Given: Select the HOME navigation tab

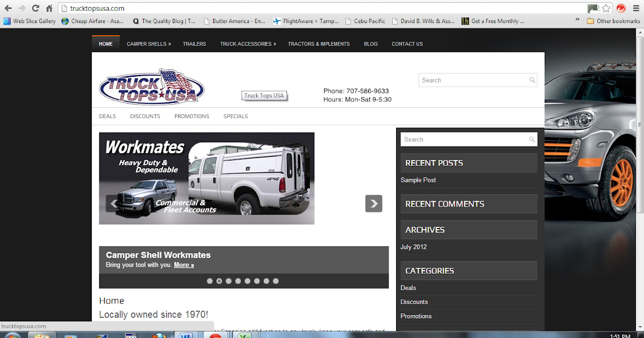Looking at the screenshot, I should [x=105, y=43].
